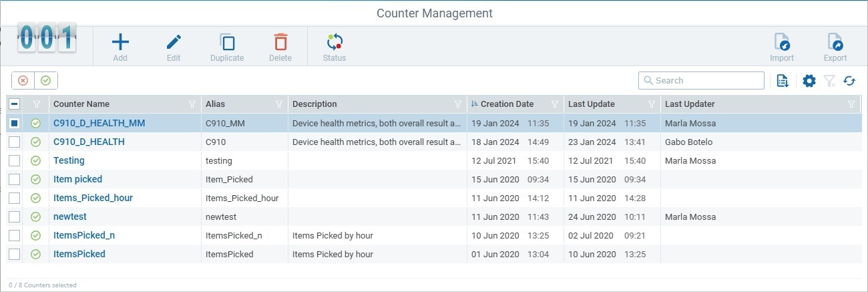The width and height of the screenshot is (868, 292).
Task: Sort by Alias column header
Action: [215, 104]
